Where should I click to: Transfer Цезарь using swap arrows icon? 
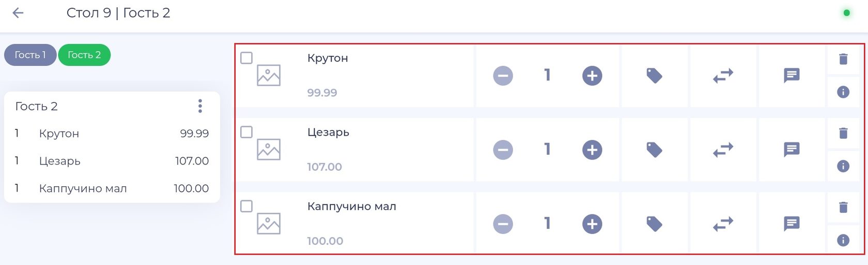pos(723,150)
